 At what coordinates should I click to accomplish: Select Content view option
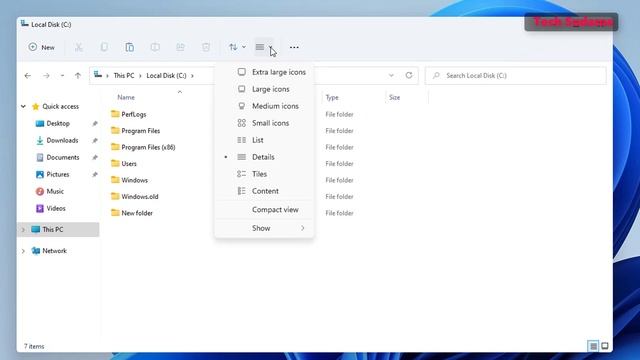click(x=264, y=191)
